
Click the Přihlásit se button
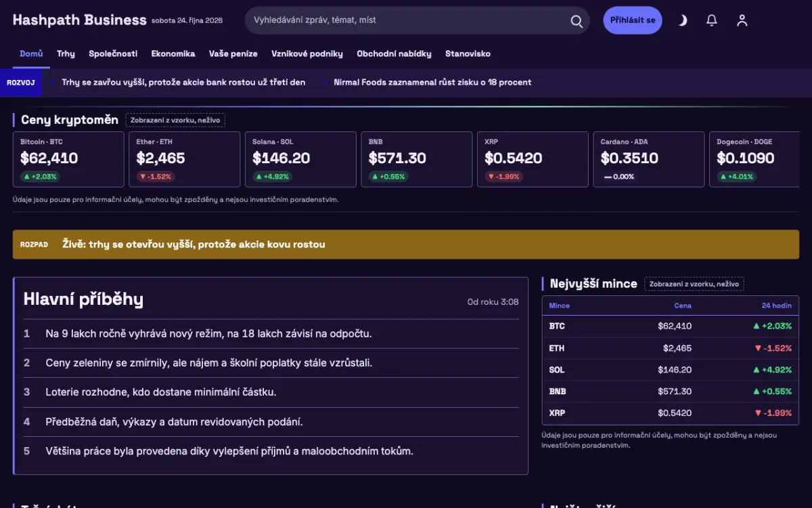tap(633, 20)
